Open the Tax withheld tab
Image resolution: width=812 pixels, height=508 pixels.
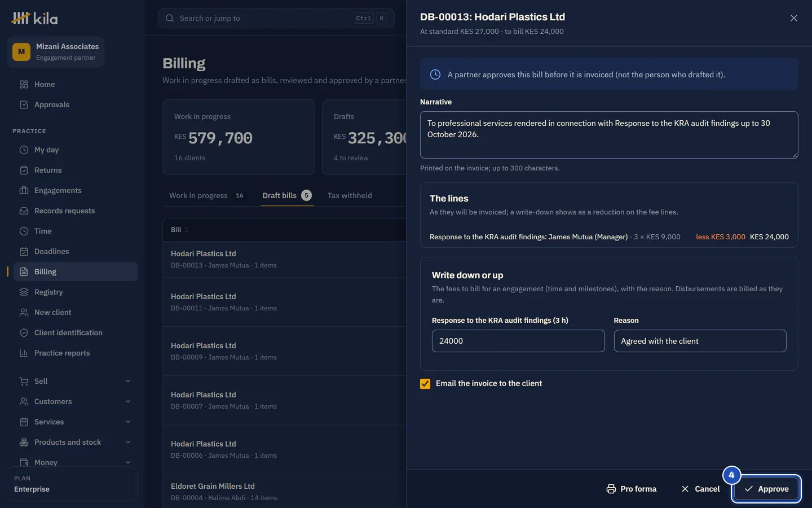[x=350, y=195]
